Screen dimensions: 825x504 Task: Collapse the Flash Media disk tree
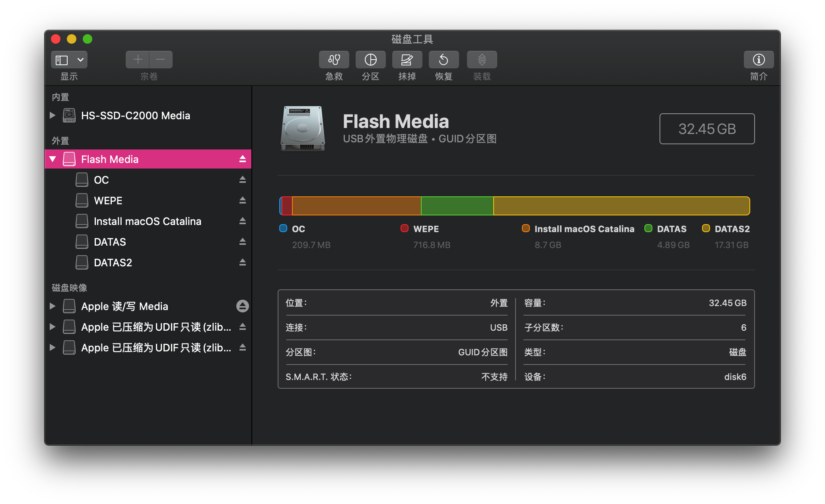[x=53, y=159]
